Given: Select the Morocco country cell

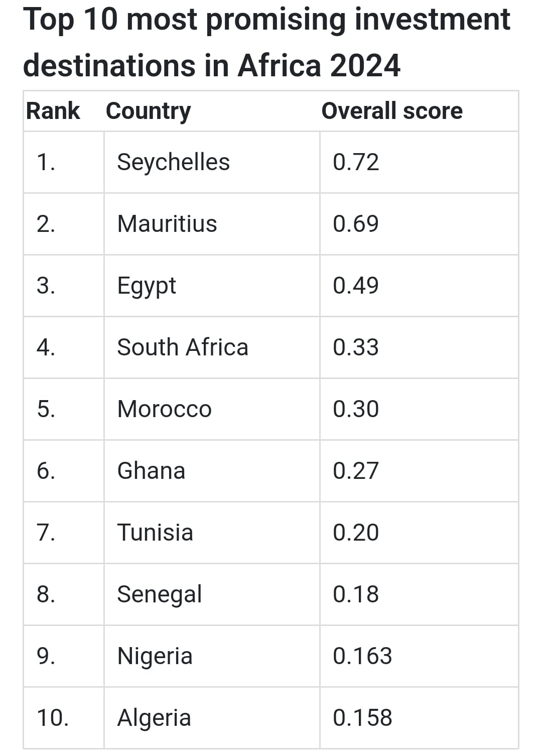Looking at the screenshot, I should (x=164, y=409).
